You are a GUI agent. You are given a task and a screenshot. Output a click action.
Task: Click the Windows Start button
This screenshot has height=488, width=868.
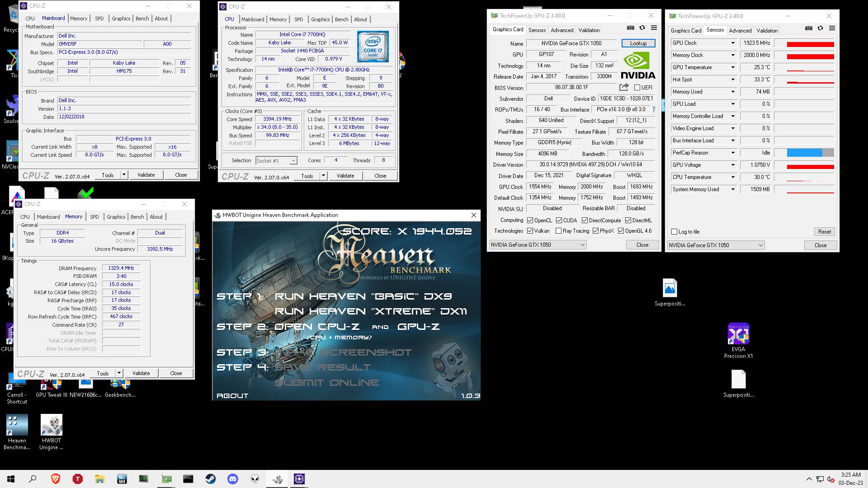pyautogui.click(x=11, y=479)
